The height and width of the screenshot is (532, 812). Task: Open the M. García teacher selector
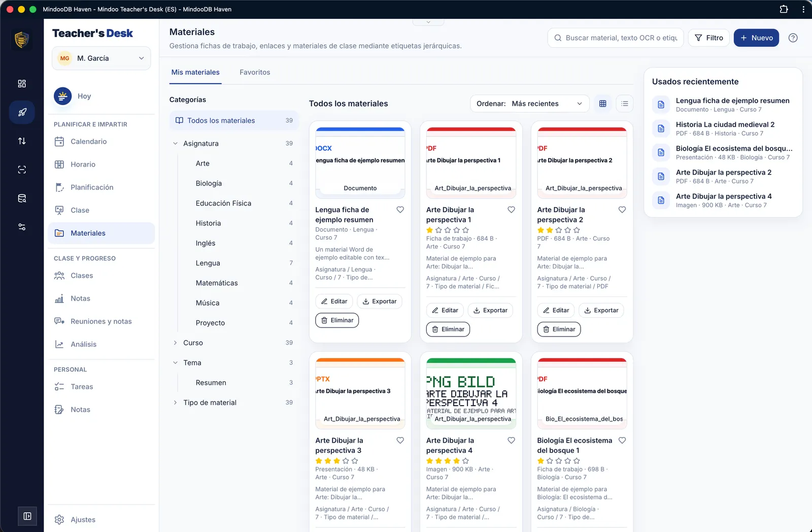click(x=101, y=58)
